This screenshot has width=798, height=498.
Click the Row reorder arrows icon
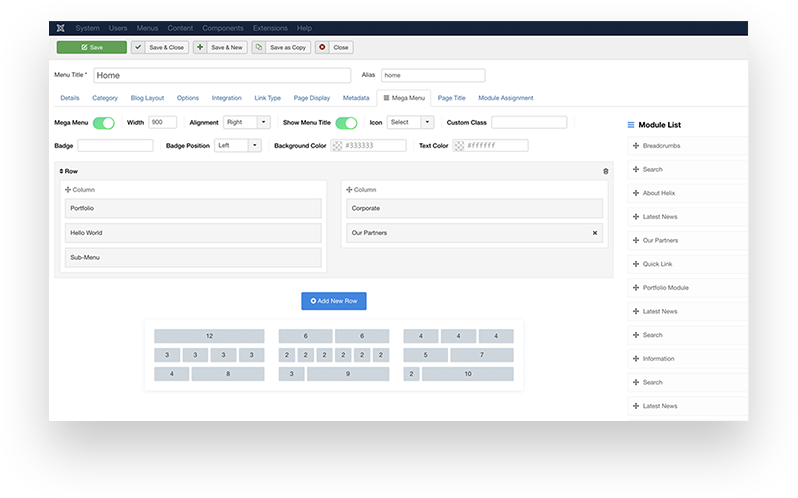click(62, 171)
